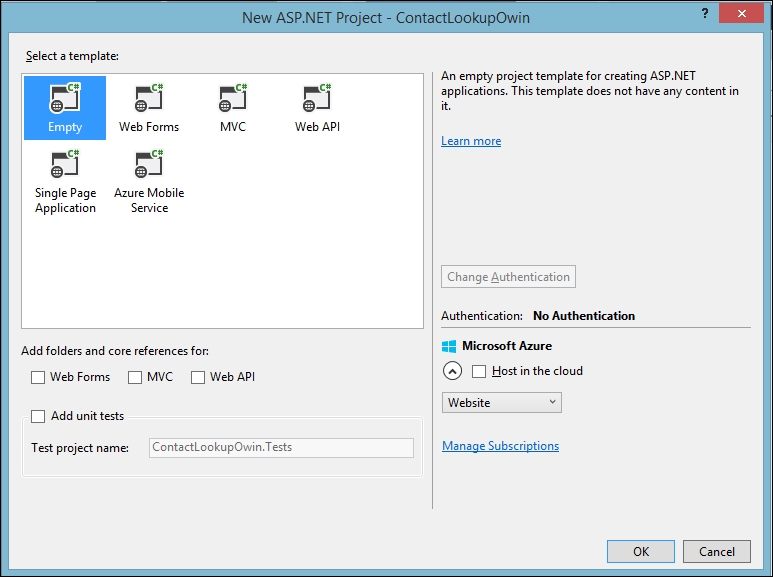Collapse the Microsoft Azure section chevron
Image resolution: width=773 pixels, height=577 pixels.
click(453, 371)
